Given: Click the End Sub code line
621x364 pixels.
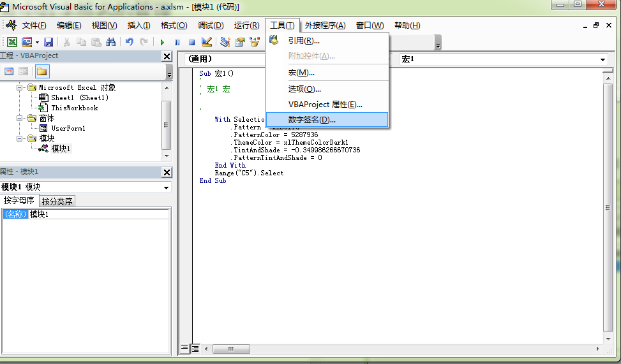Looking at the screenshot, I should pos(213,180).
